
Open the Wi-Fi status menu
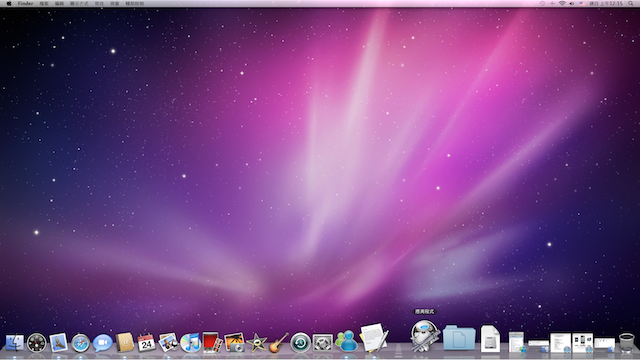562,3
